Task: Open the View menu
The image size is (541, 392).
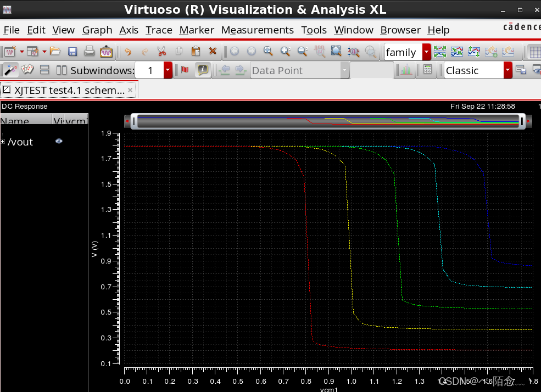Action: (63, 30)
